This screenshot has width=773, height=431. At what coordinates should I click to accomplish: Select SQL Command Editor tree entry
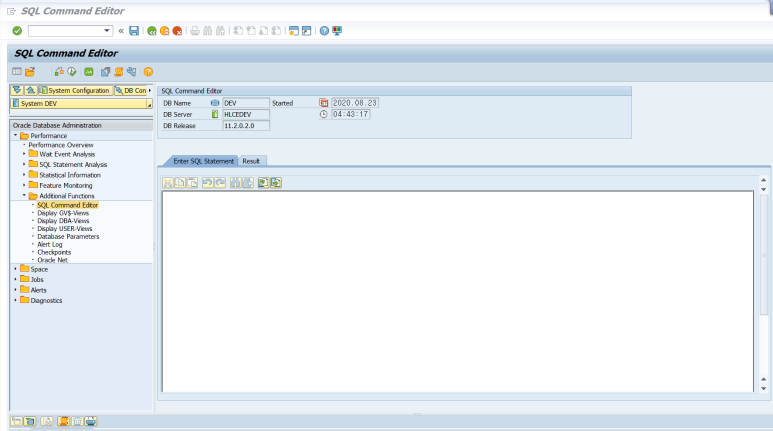[68, 205]
